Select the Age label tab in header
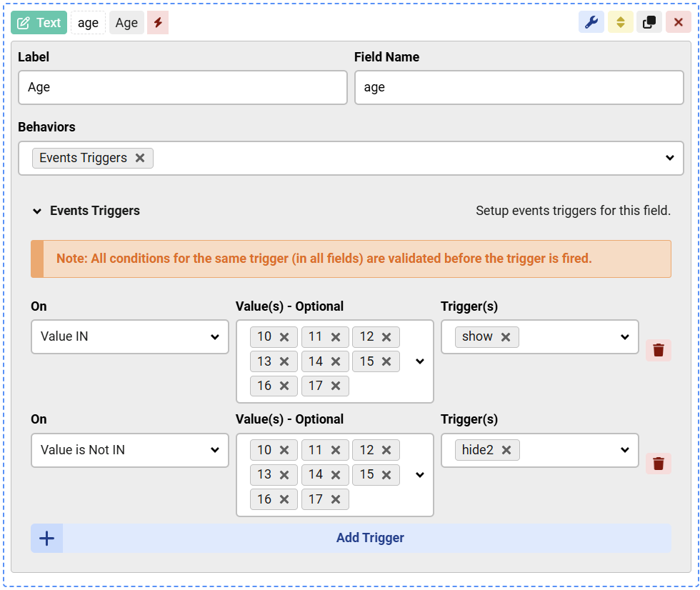This screenshot has height=590, width=700. (126, 22)
